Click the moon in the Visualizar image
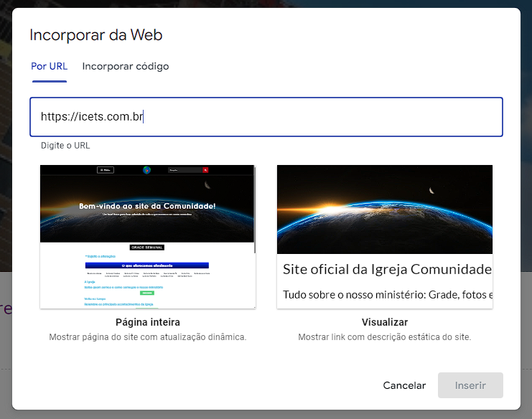Viewport: 532px width, 419px height. click(431, 191)
